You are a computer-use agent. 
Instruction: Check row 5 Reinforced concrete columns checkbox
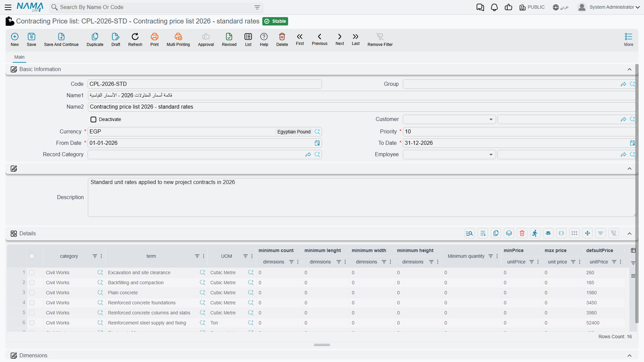pyautogui.click(x=32, y=313)
